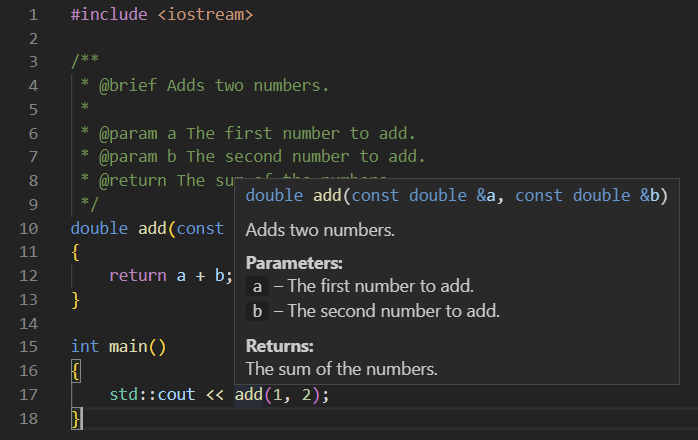Click variable 'b' on line 12
The height and width of the screenshot is (440, 698).
[x=219, y=276]
